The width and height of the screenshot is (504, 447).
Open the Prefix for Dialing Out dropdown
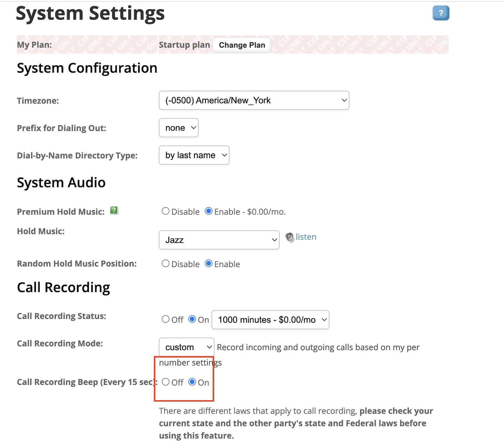[x=179, y=128]
